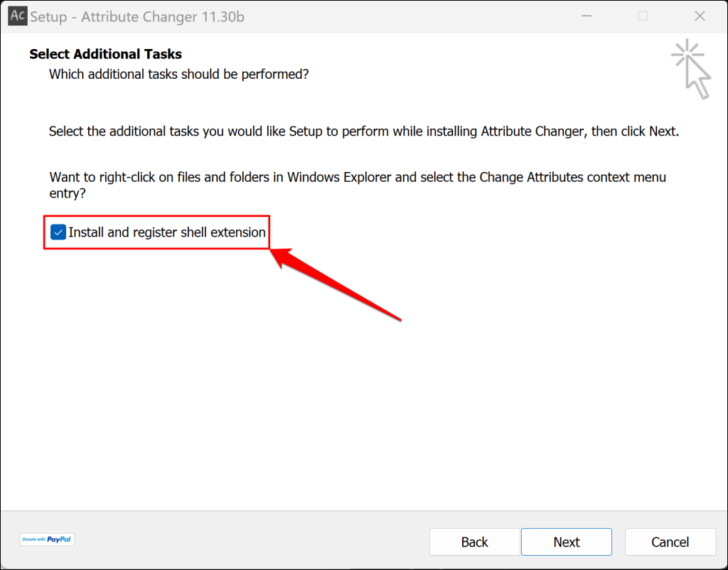Click the Attribute Changer Ac title icon
The height and width of the screenshot is (570, 728).
(18, 16)
